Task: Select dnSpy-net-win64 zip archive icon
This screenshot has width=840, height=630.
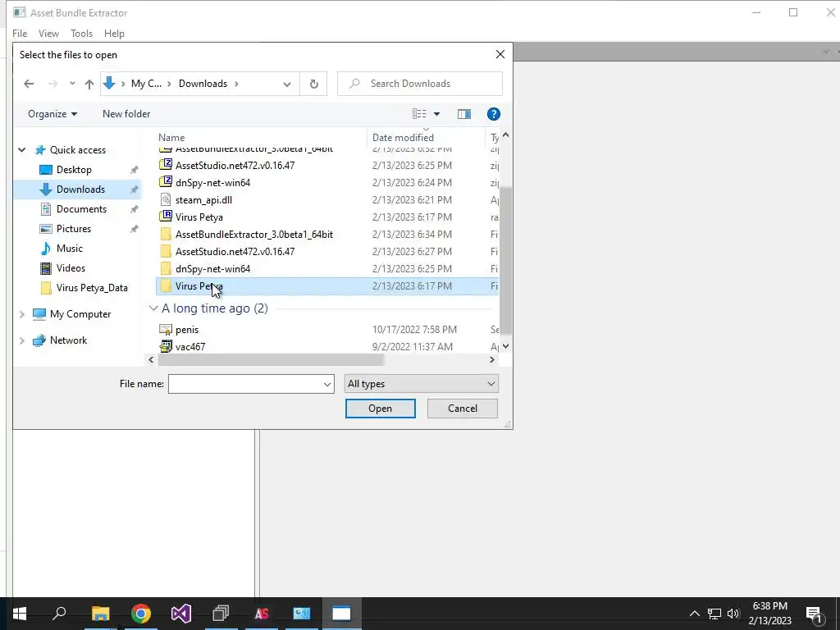Action: click(x=166, y=182)
